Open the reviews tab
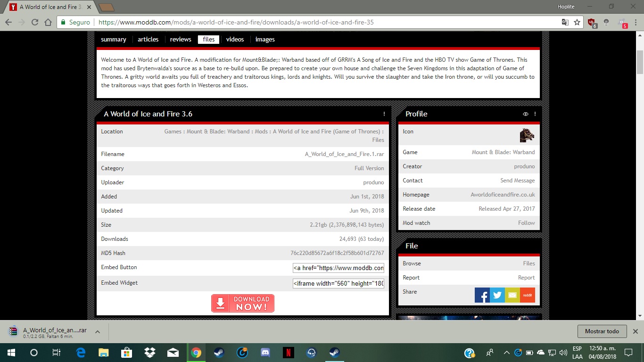Viewport: 644px width, 362px height. [x=181, y=40]
